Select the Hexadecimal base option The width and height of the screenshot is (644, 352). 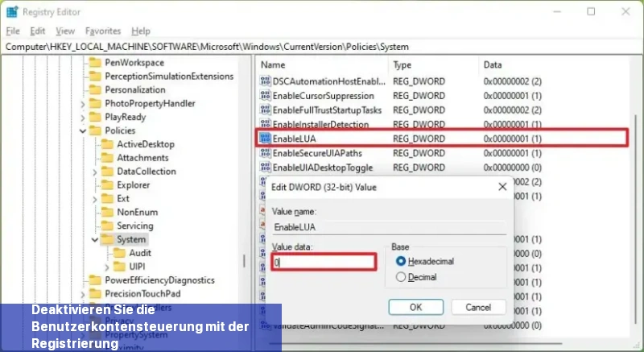coord(401,261)
